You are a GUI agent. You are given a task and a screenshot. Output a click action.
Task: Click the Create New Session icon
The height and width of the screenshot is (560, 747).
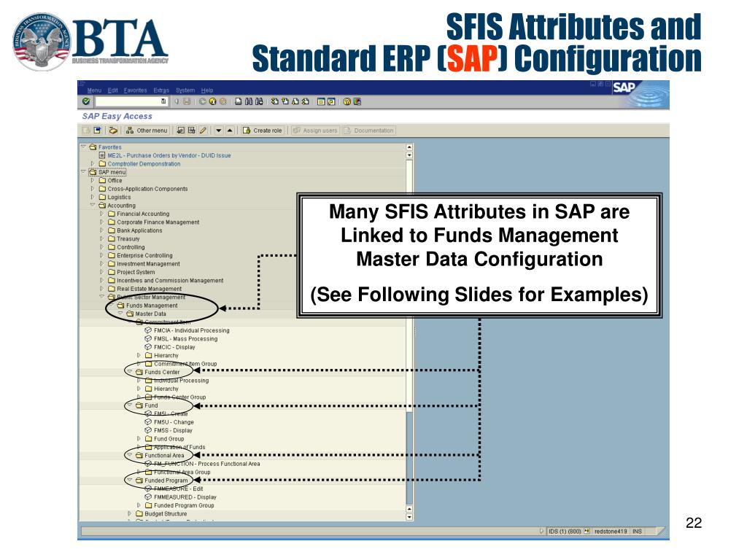coord(321,101)
